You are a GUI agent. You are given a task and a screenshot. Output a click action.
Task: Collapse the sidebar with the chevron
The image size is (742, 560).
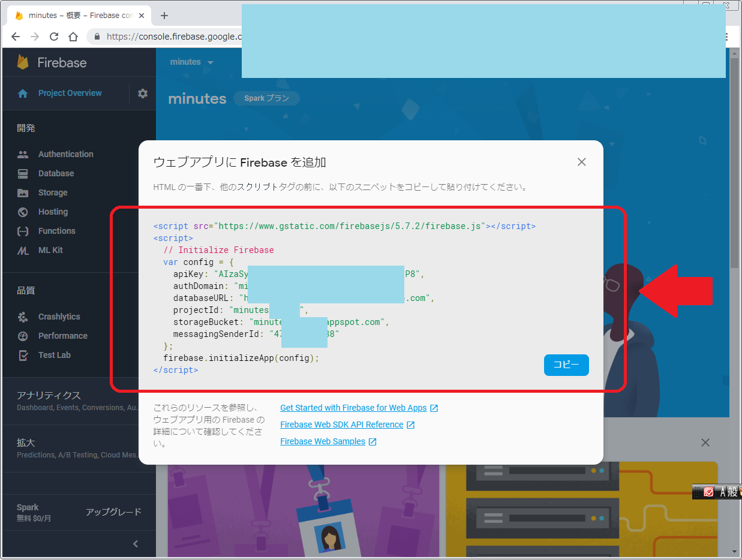(x=136, y=544)
